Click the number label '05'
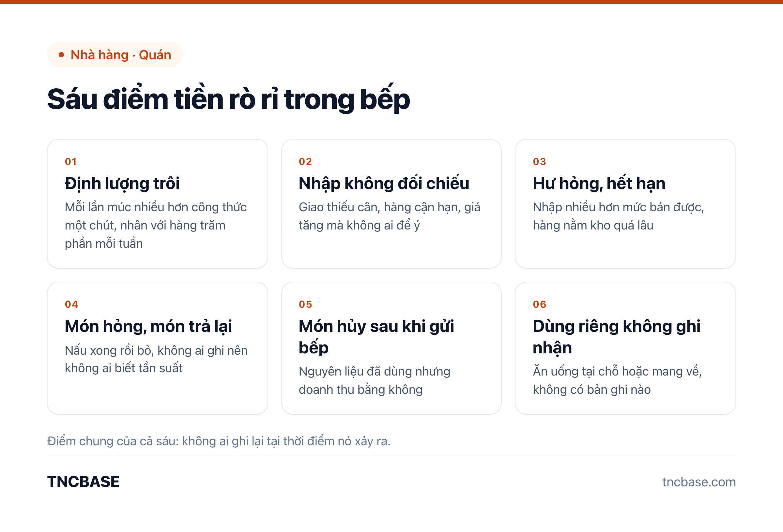The image size is (783, 532). (x=305, y=304)
